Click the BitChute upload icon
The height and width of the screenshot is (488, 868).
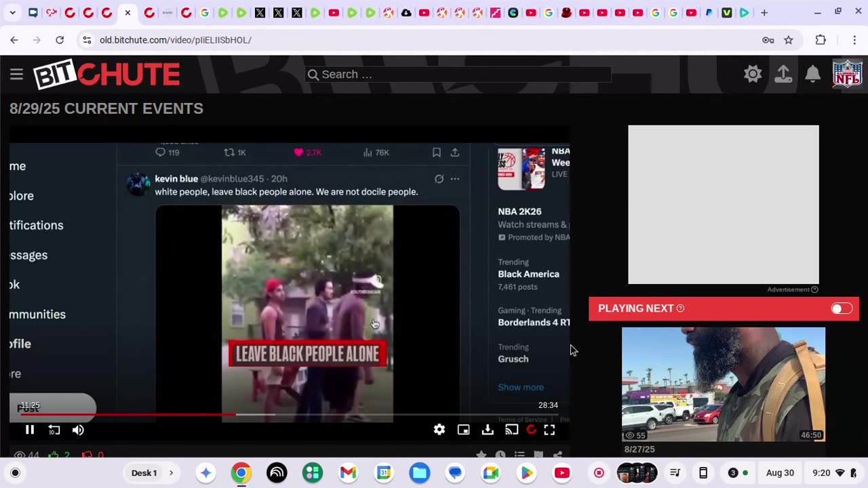(783, 74)
